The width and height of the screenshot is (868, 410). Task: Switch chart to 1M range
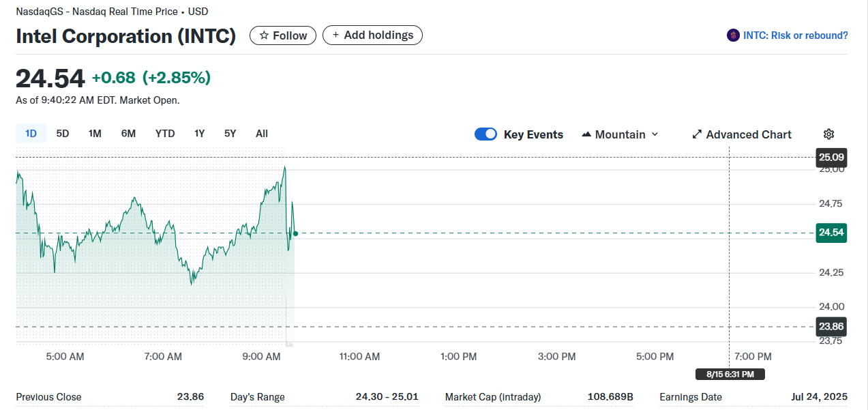(95, 134)
